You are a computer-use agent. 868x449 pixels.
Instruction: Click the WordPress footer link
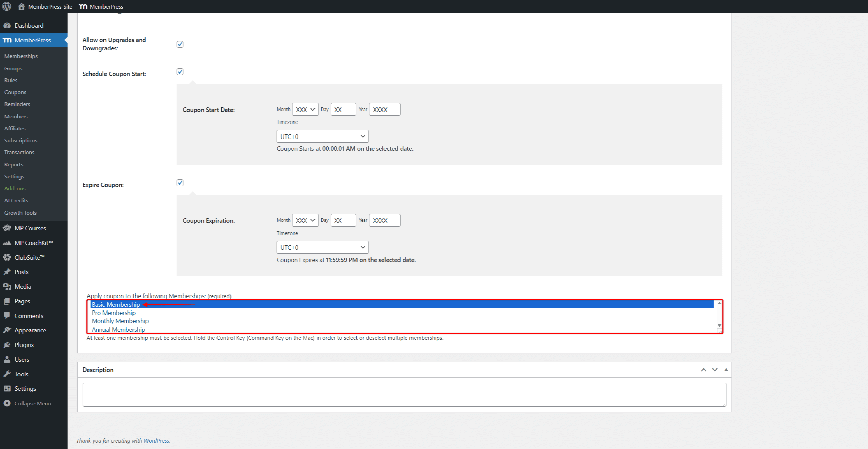(x=156, y=440)
